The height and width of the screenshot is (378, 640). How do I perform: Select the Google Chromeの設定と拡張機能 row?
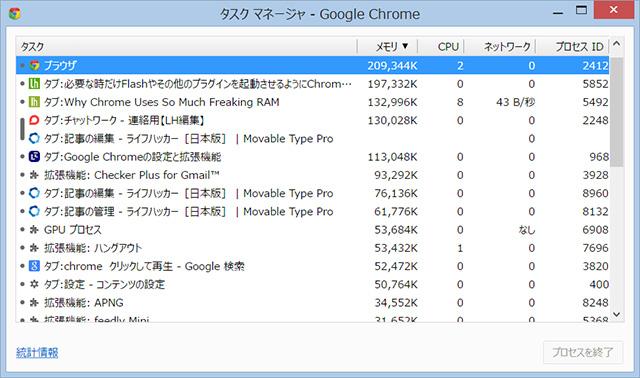pyautogui.click(x=312, y=157)
